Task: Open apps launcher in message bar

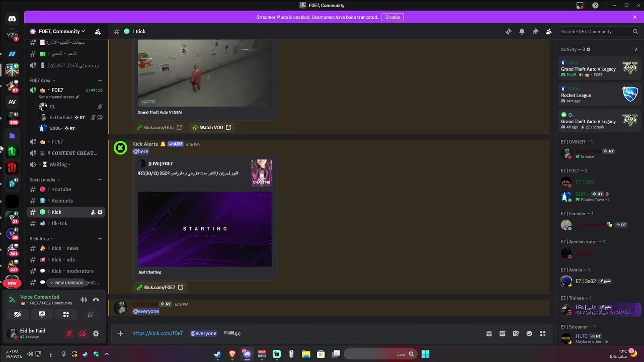Action: coord(542,333)
